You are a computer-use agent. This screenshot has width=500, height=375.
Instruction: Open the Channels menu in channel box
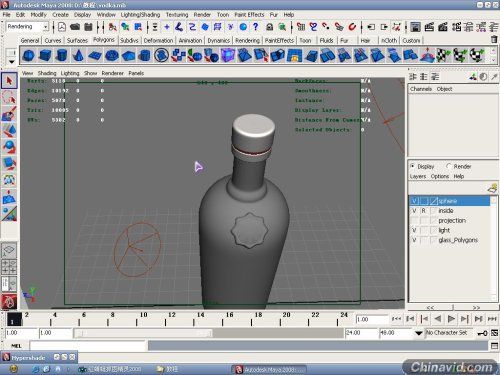point(421,89)
